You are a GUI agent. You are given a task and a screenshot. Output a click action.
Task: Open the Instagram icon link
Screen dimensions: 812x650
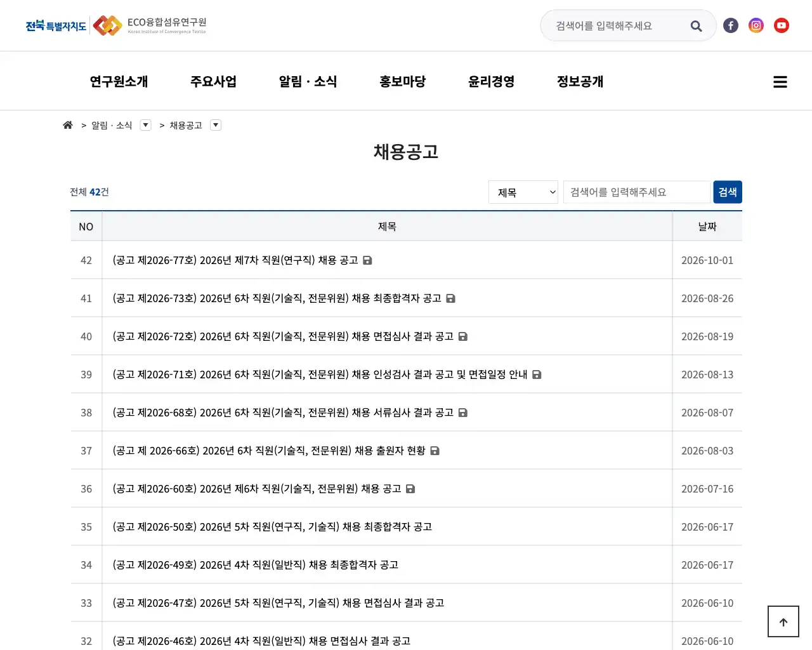[756, 25]
